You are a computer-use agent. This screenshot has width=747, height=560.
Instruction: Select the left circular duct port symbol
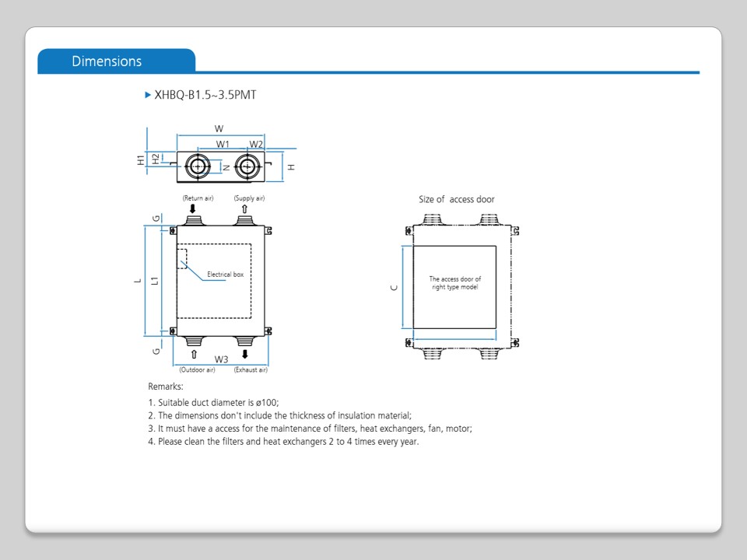pyautogui.click(x=198, y=166)
